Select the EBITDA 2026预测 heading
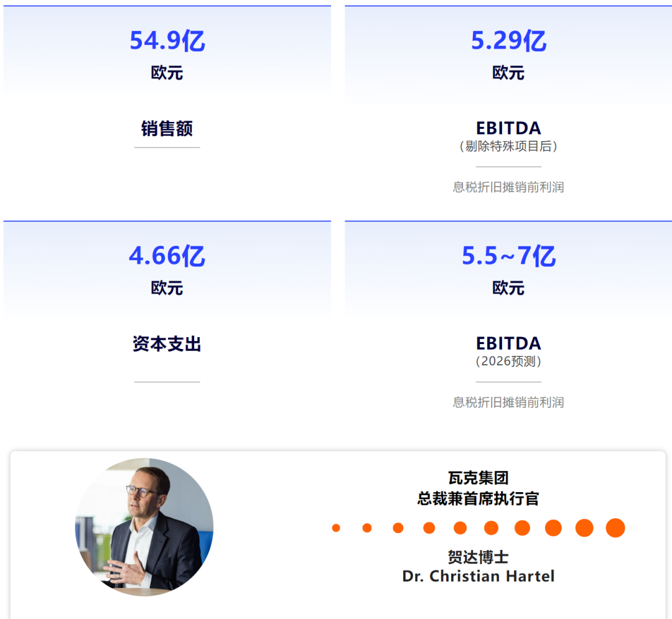 coord(508,351)
